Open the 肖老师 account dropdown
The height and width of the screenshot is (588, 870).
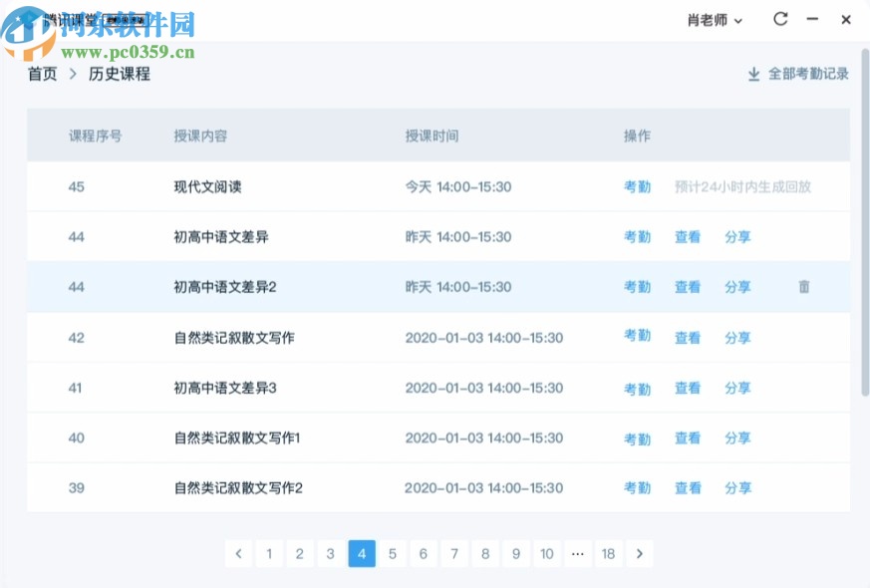[x=714, y=19]
